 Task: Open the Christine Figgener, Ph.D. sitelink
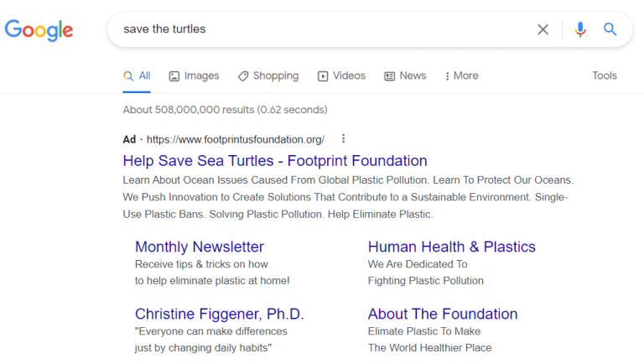(x=220, y=314)
